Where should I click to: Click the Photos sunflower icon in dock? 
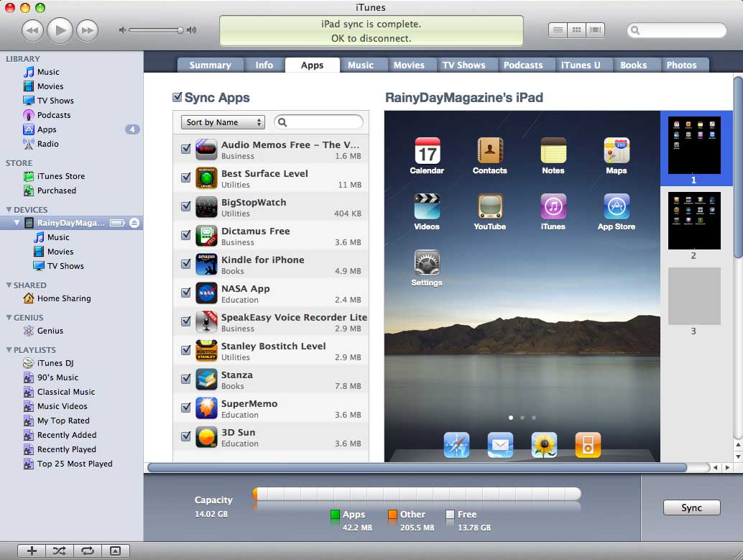coord(544,445)
